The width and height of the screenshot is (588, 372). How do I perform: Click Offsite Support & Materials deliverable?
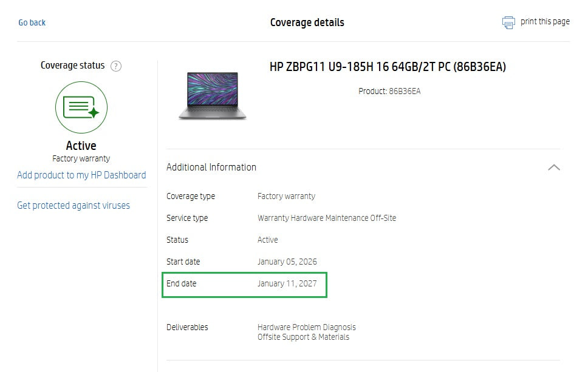[303, 337]
